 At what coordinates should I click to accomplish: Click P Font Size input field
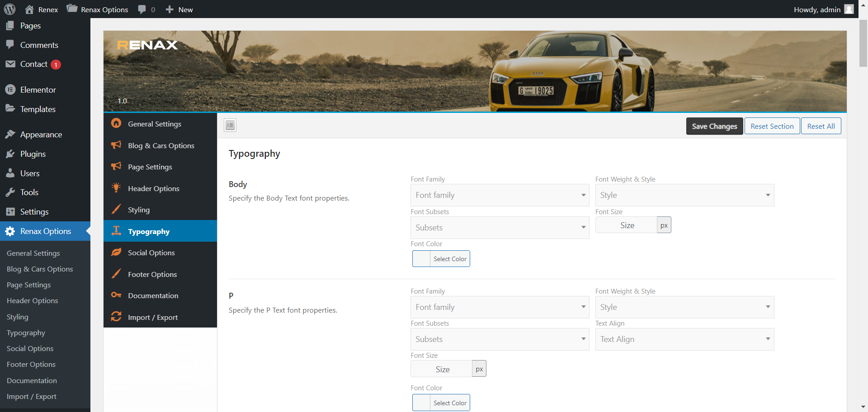pos(441,369)
